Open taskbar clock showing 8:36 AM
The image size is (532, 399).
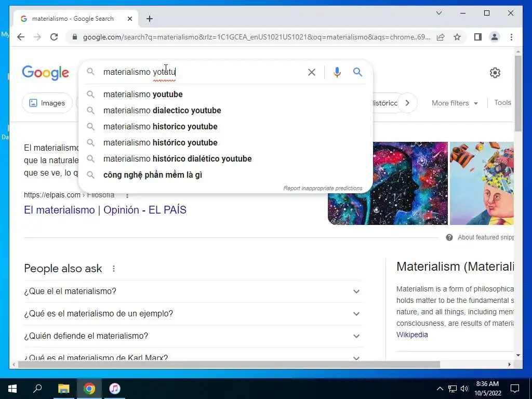[x=487, y=389]
